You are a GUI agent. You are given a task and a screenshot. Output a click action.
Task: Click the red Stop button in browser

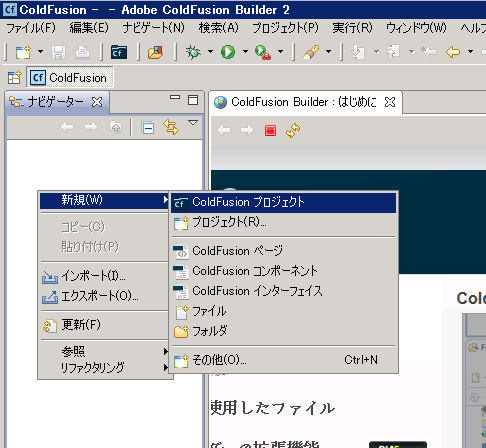tap(270, 130)
